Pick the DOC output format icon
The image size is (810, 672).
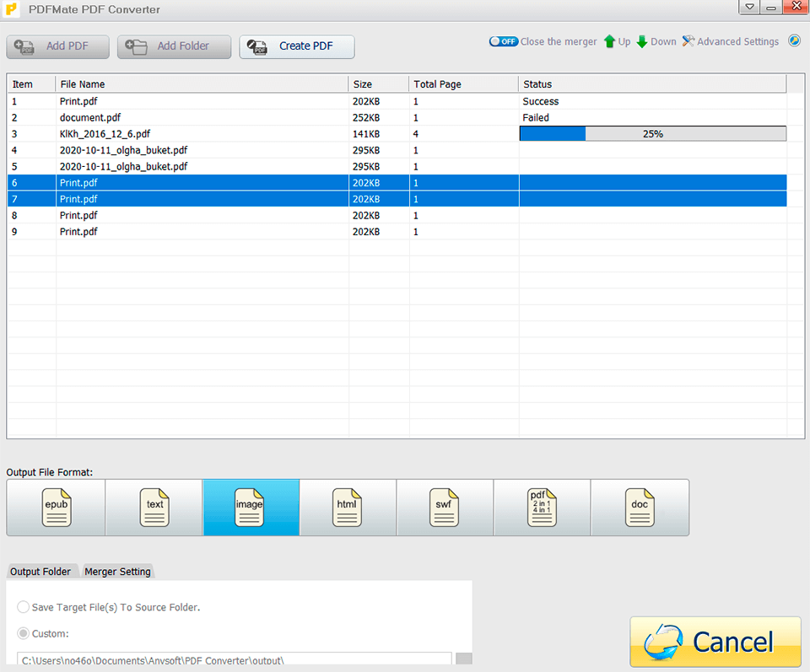click(640, 508)
